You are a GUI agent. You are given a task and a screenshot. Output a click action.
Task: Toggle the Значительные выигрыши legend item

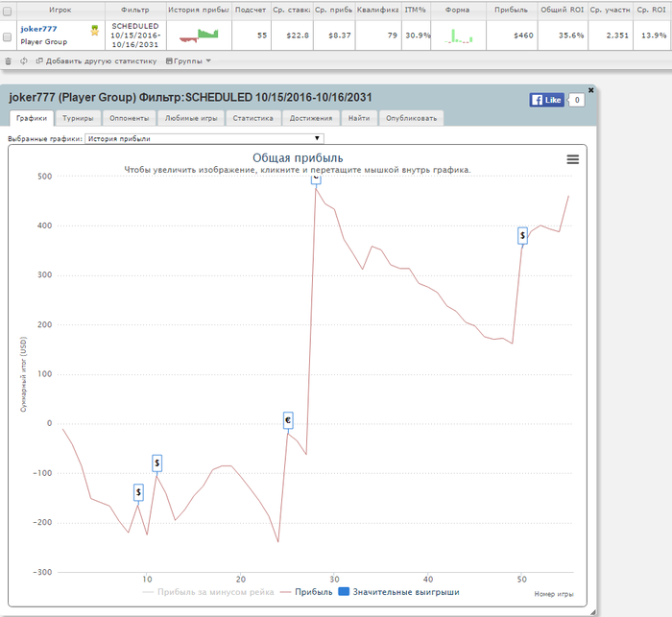(x=399, y=592)
